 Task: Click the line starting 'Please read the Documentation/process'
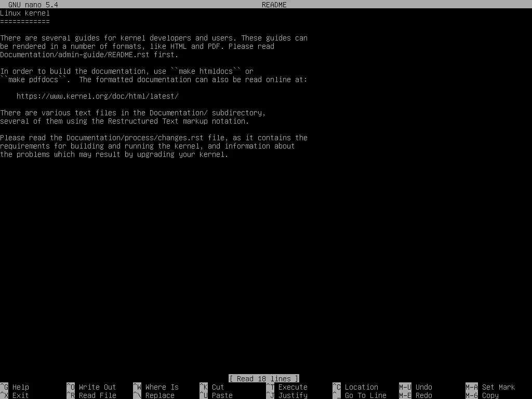[154, 138]
